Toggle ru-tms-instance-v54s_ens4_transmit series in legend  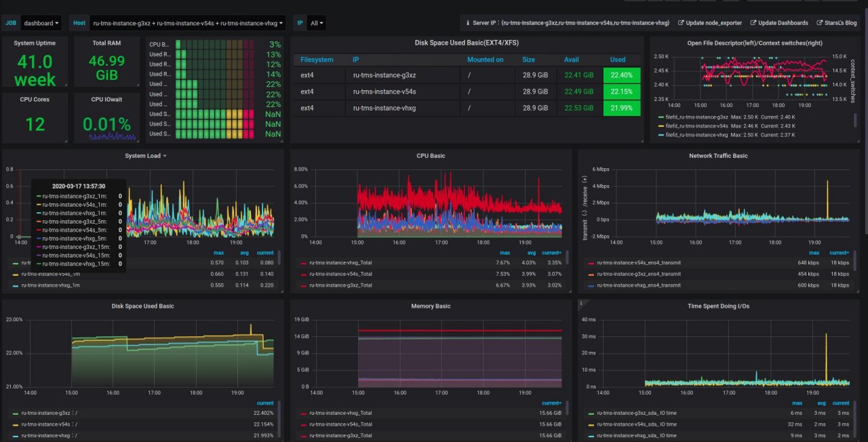pos(639,263)
